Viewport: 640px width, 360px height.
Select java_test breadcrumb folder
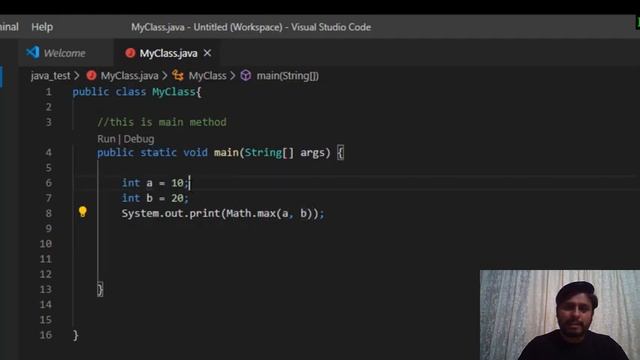click(x=50, y=76)
